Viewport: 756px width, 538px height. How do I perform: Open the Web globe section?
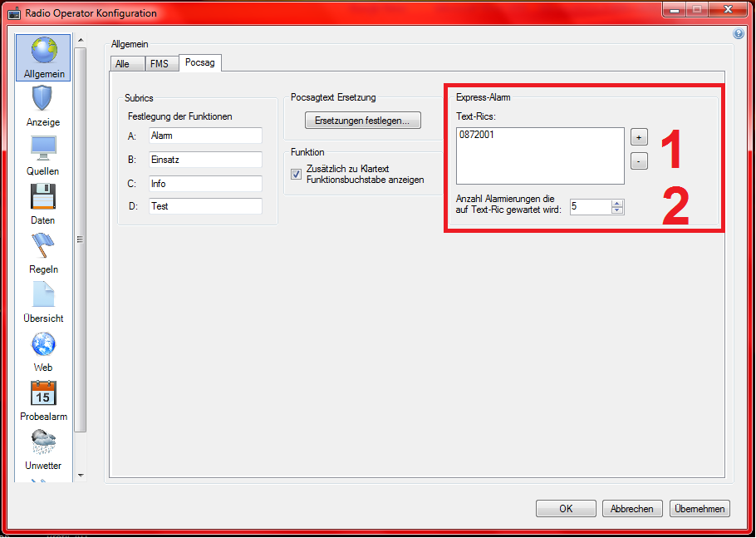[x=43, y=352]
